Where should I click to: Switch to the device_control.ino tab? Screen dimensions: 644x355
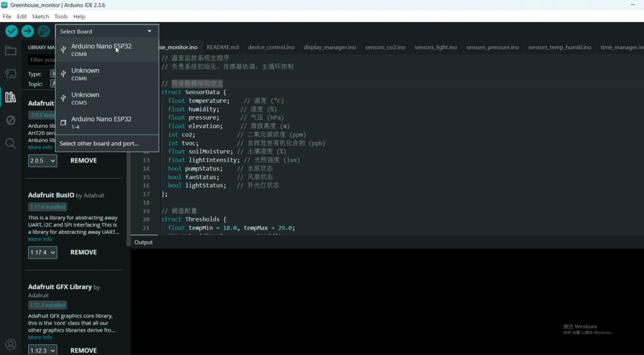pyautogui.click(x=271, y=47)
